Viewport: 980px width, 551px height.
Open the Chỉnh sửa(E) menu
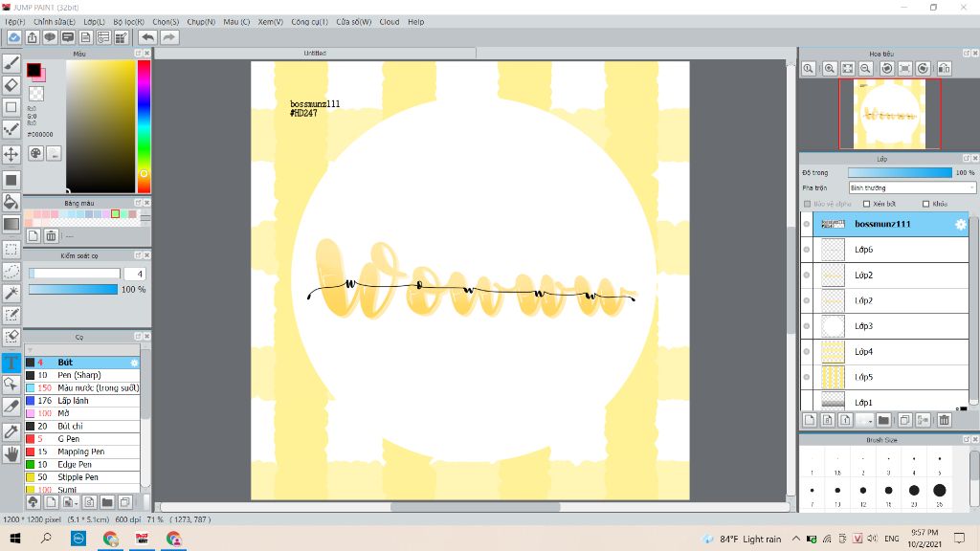tap(55, 22)
